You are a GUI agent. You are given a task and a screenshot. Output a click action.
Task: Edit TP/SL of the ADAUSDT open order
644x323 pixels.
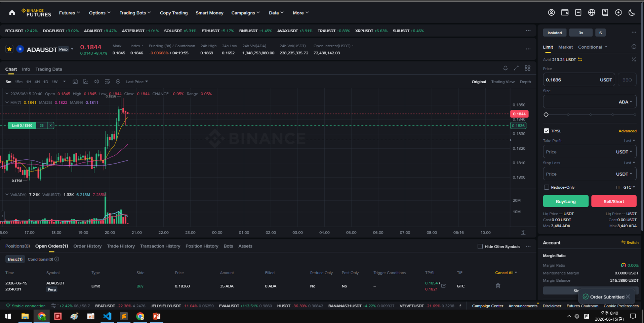click(444, 285)
